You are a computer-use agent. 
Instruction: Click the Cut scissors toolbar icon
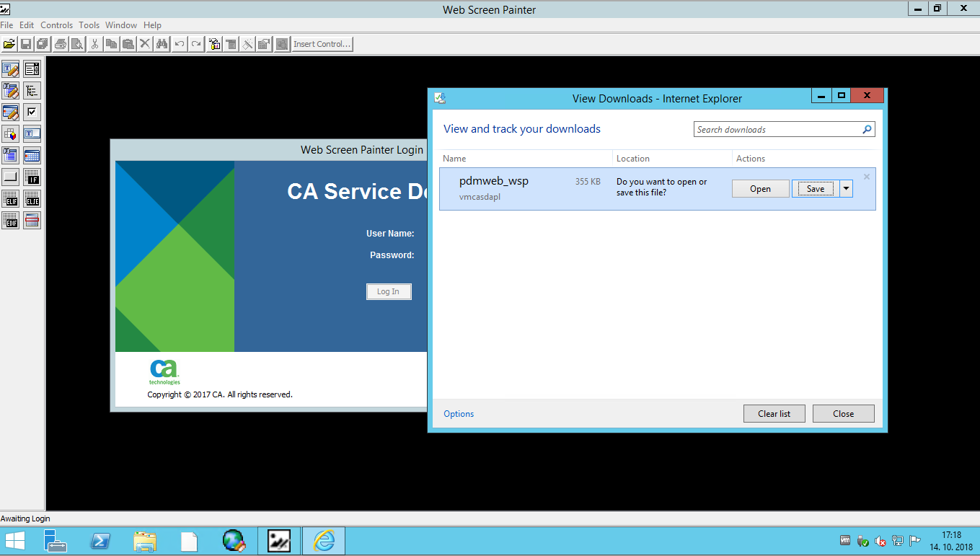(94, 44)
